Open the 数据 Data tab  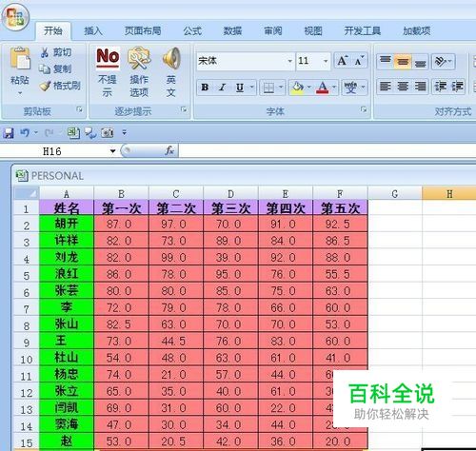coord(232,31)
